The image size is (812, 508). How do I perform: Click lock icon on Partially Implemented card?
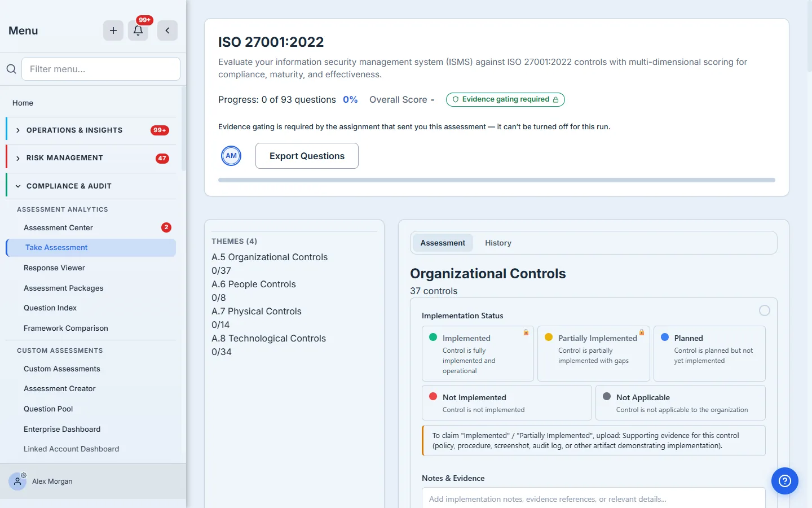pyautogui.click(x=642, y=332)
